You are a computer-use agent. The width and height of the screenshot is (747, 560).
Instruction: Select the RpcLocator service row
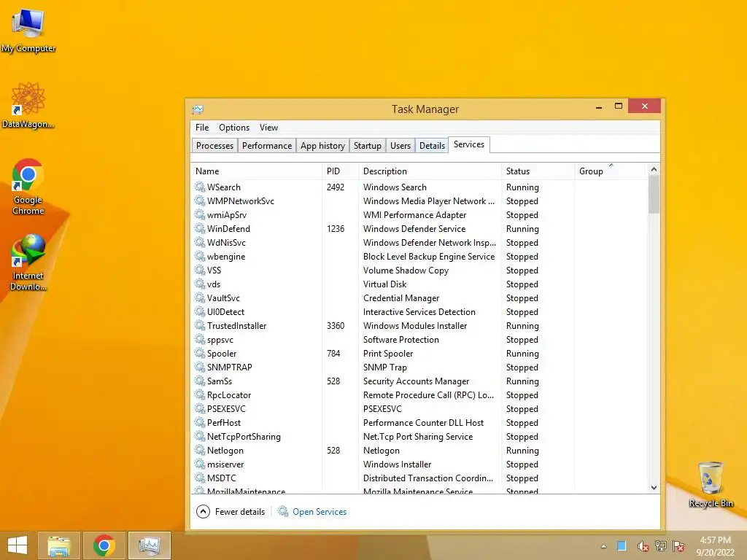click(x=419, y=394)
